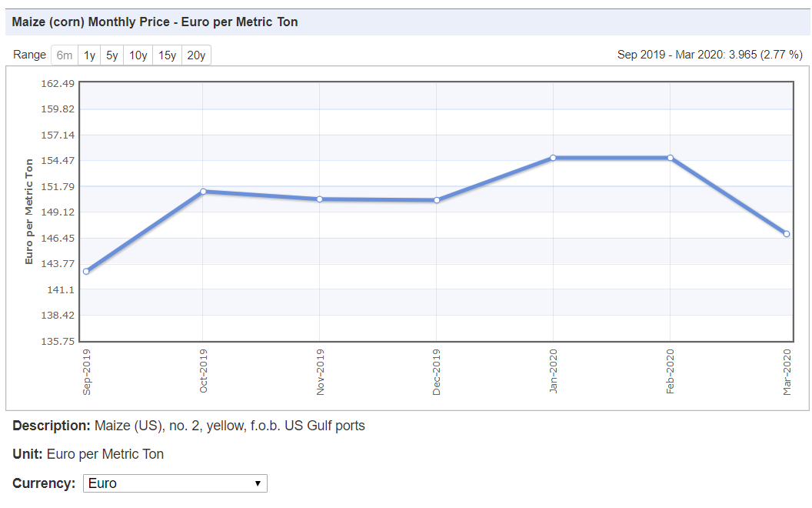Select the Jan-2020 peak data point

point(553,158)
